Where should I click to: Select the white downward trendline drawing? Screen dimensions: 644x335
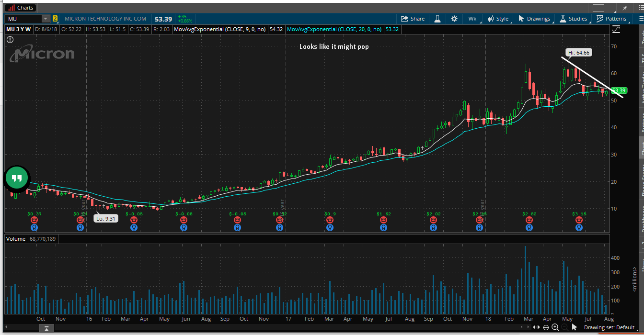(593, 78)
